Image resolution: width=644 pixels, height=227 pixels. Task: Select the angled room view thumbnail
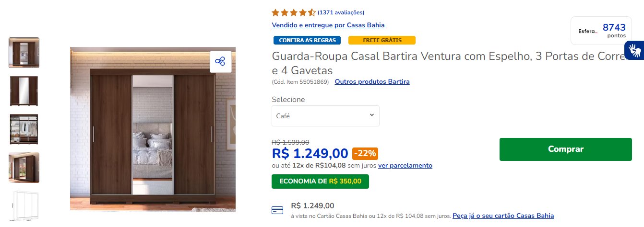24,168
